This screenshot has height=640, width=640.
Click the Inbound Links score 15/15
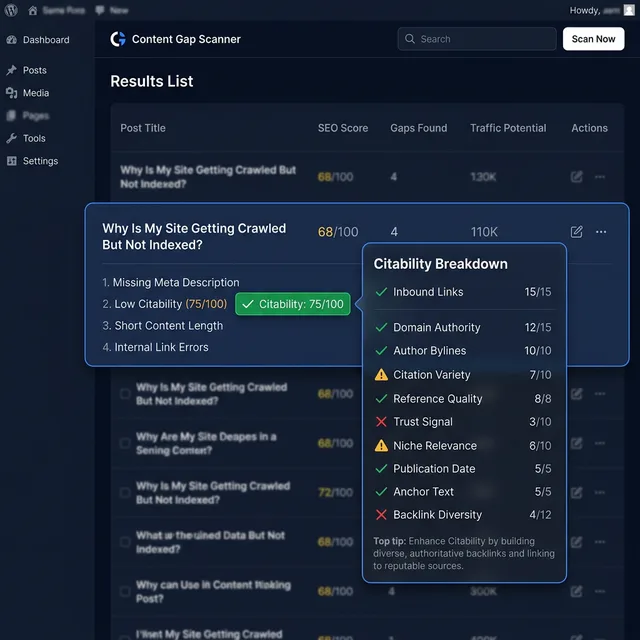538,292
